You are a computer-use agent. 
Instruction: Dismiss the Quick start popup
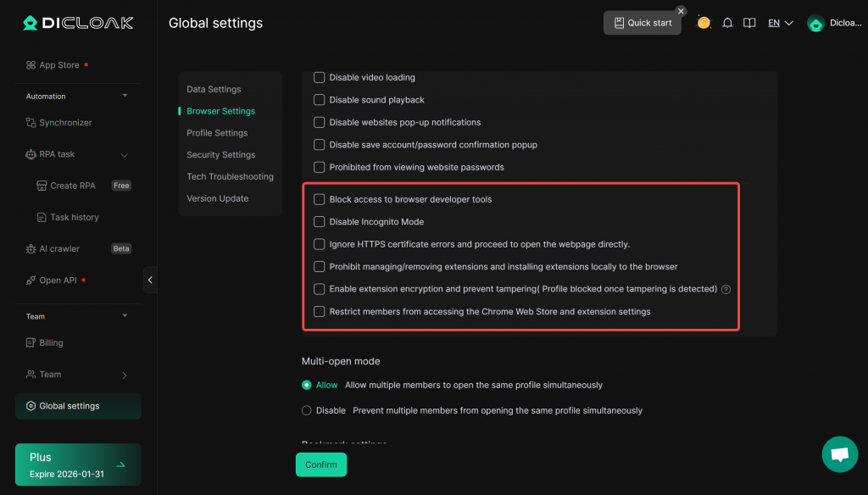[681, 11]
